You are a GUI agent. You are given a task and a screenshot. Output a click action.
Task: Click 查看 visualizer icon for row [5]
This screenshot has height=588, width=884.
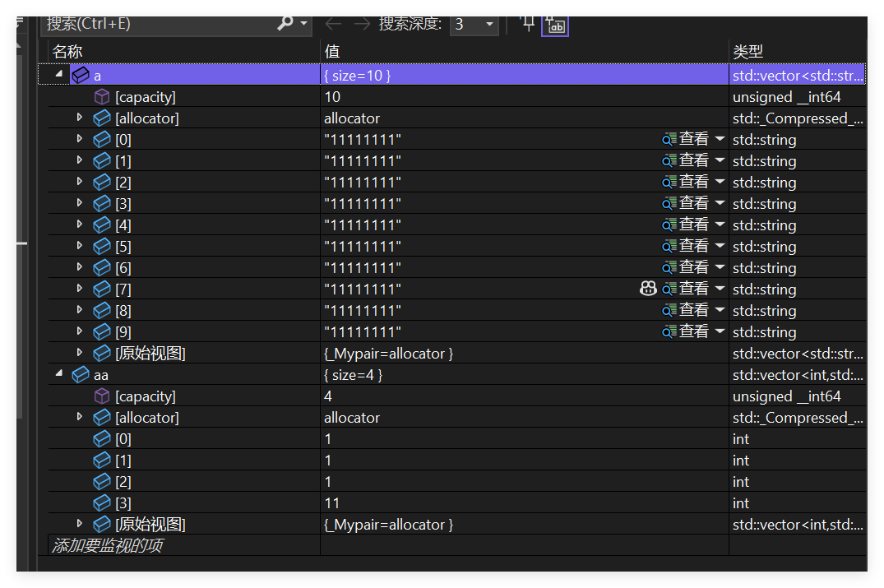point(669,247)
